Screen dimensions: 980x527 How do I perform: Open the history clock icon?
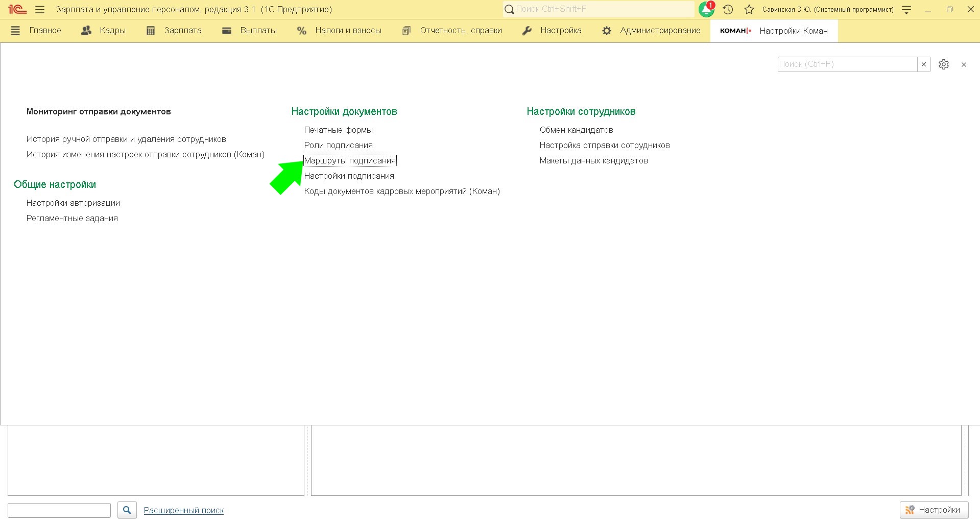728,9
